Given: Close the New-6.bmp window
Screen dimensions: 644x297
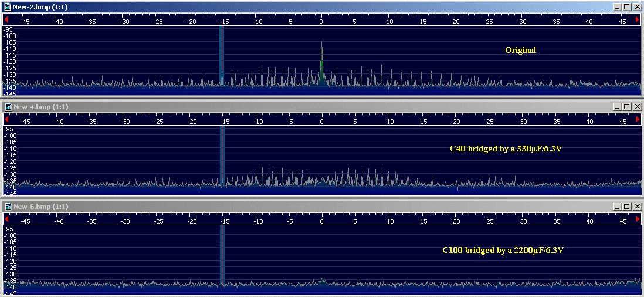Looking at the screenshot, I should coord(636,207).
